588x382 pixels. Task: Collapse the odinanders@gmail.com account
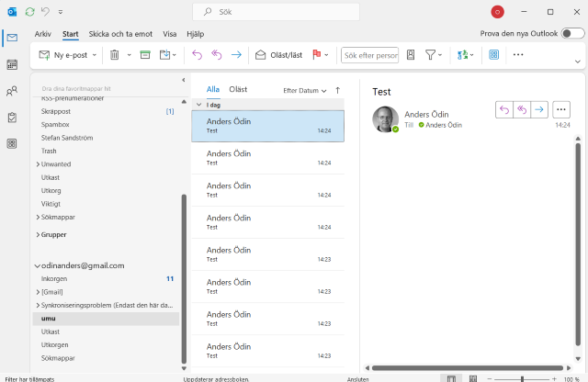tap(37, 265)
